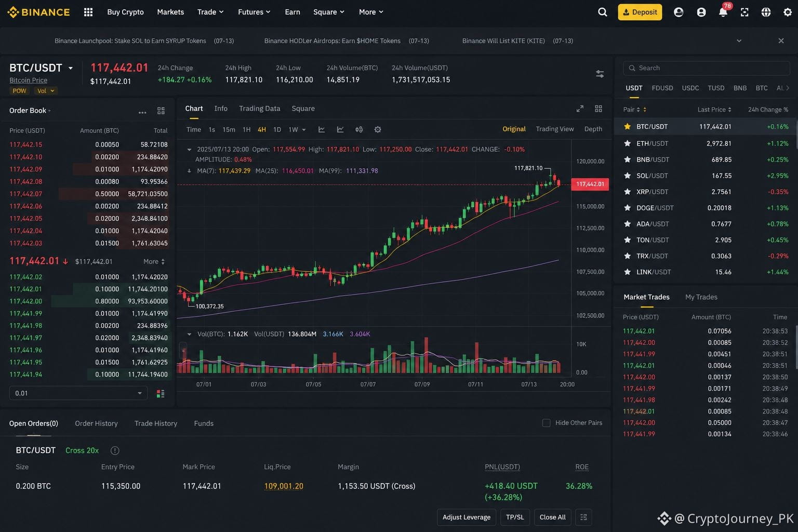Open the Trade History tab
Image resolution: width=798 pixels, height=532 pixels.
coord(156,423)
